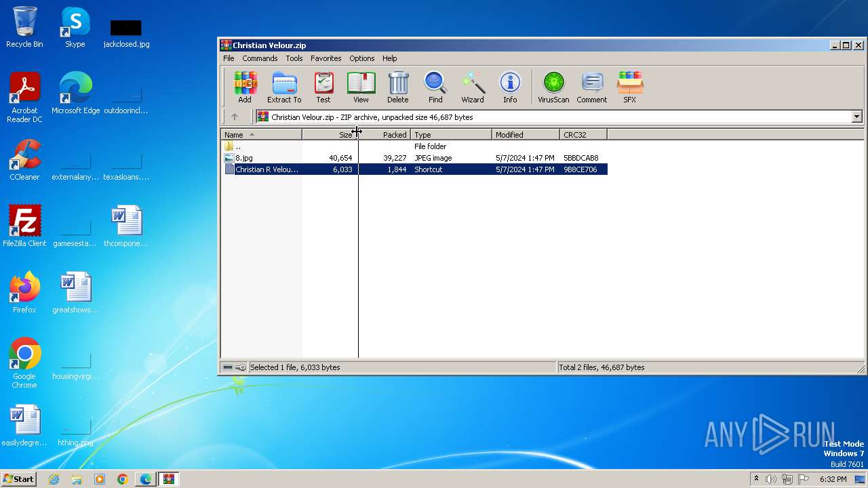Viewport: 868px width, 488px height.
Task: Select the 8.jpg file row
Action: pos(414,158)
